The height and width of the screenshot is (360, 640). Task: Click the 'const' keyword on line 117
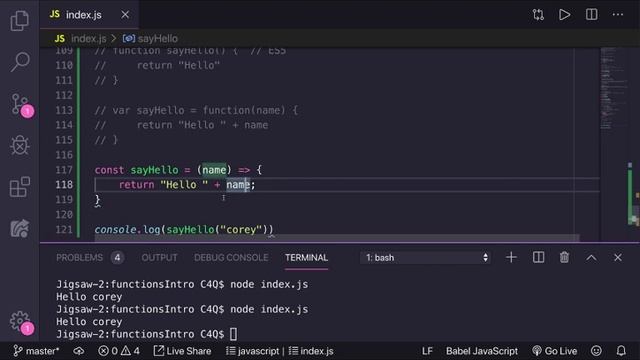(x=109, y=170)
